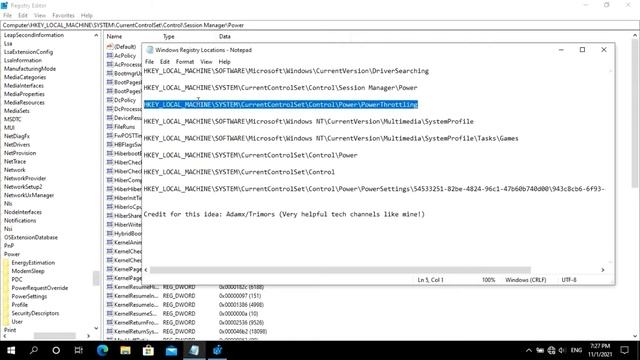
Task: Open volume tray icon
Action: coord(562,350)
